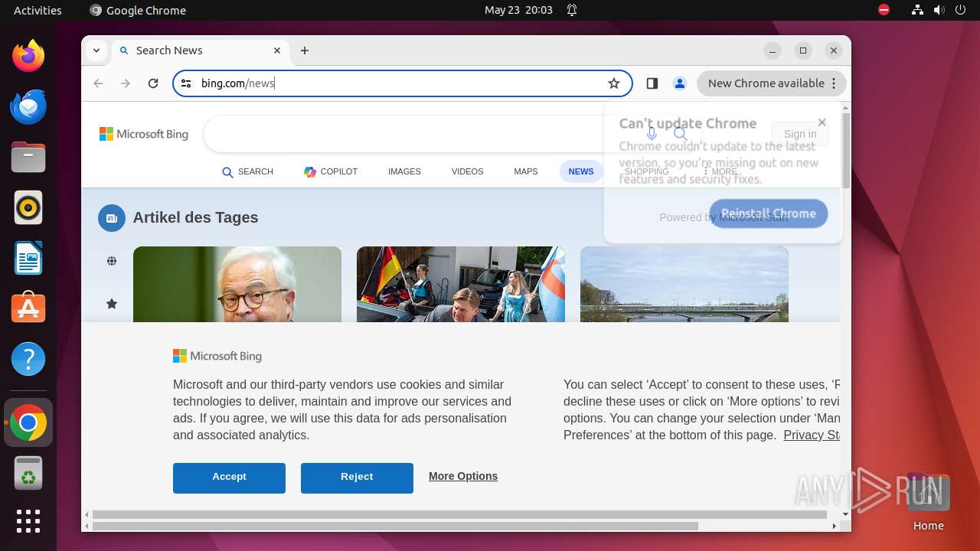Toggle the Chrome side panel

coord(652,83)
